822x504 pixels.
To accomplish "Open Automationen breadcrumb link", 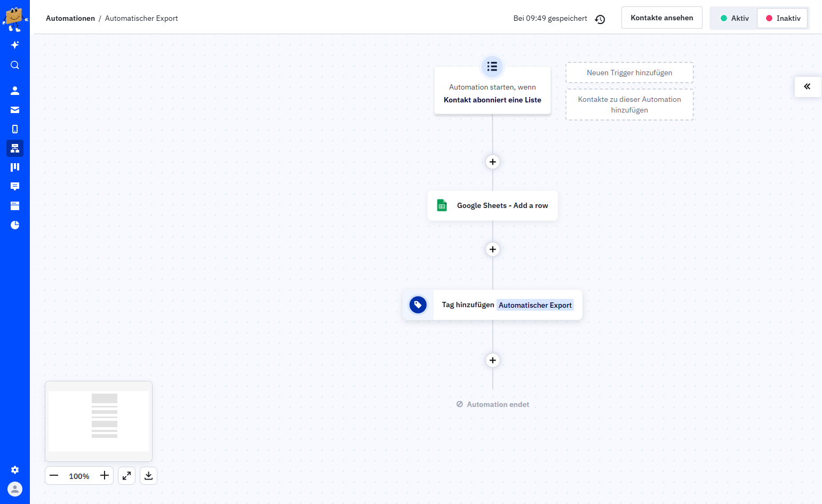I will (70, 18).
